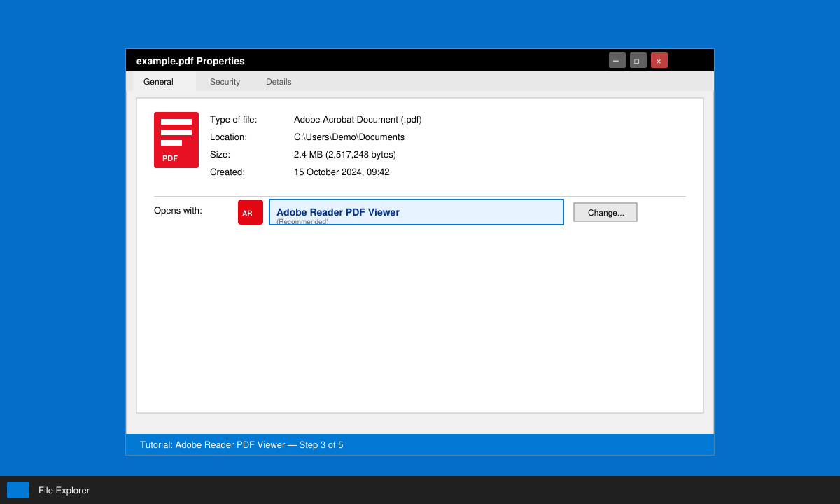
Task: Click the 'Location:' label
Action: point(228,137)
